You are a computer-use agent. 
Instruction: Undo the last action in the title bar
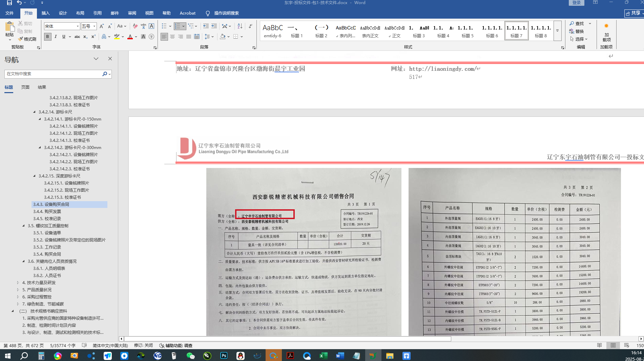19,3
